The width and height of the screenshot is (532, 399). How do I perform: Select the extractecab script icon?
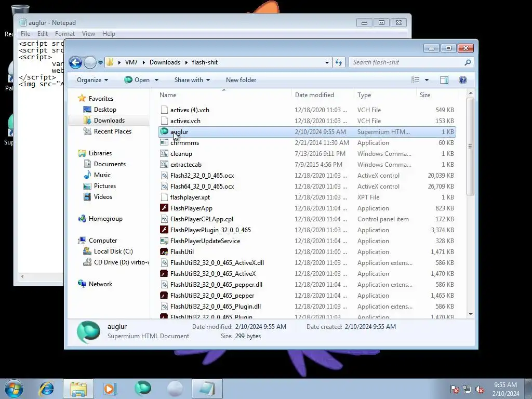(164, 164)
